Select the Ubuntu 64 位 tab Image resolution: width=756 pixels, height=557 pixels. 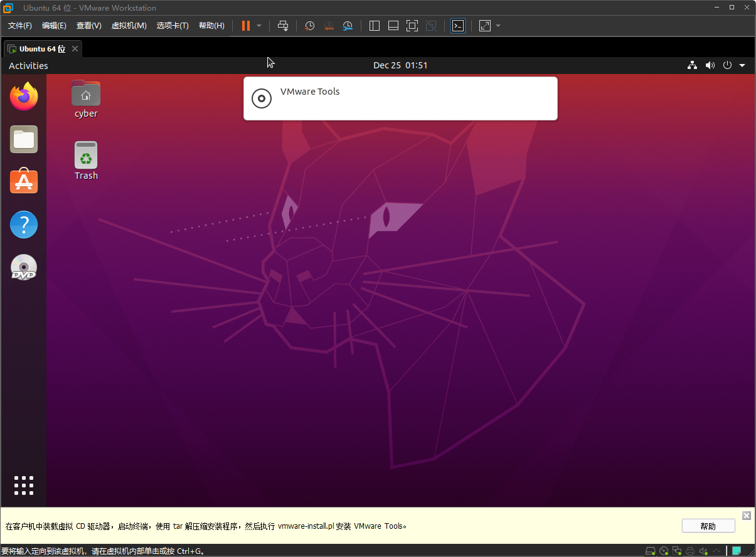(x=42, y=48)
